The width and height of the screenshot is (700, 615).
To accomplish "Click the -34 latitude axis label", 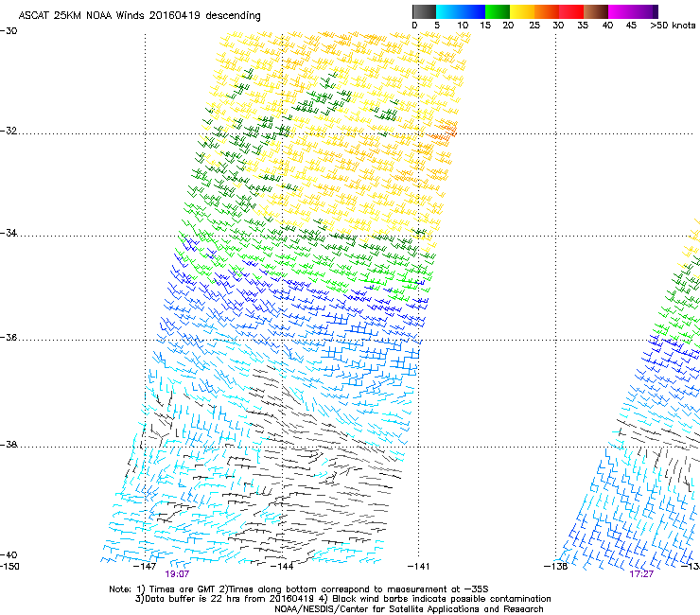I will pyautogui.click(x=9, y=233).
